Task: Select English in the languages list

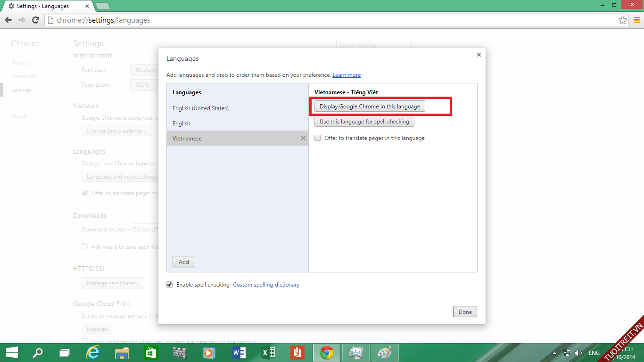Action: click(182, 123)
